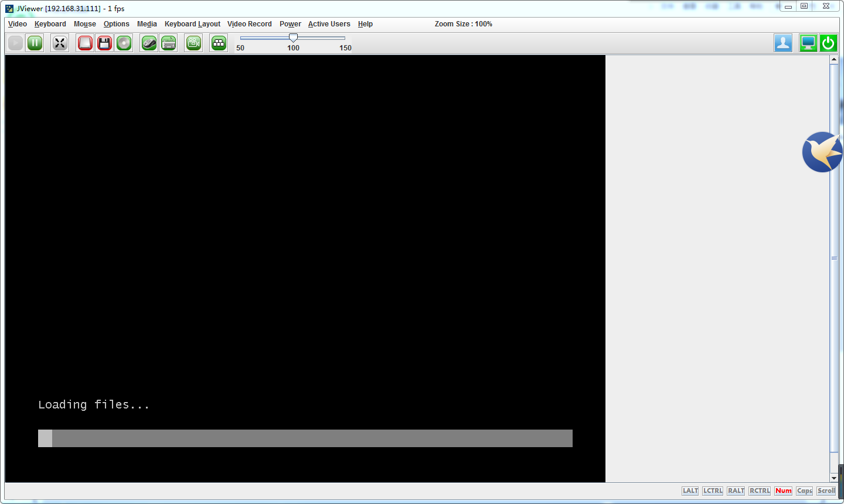Open the Keyboard Layout menu
Screen dimensions: 844x504
[192, 24]
